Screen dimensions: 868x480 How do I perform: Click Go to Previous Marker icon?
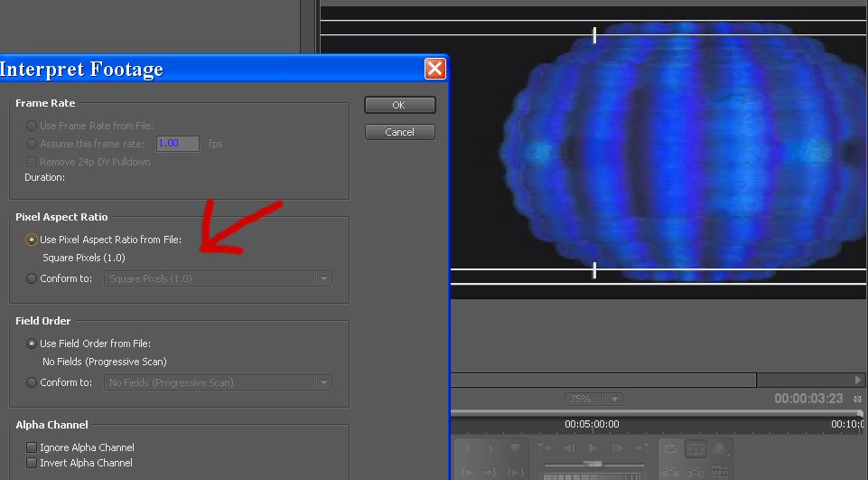point(546,447)
